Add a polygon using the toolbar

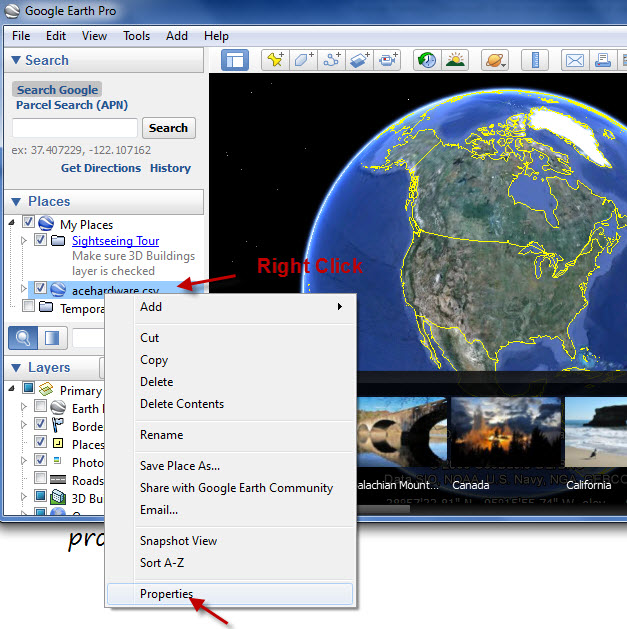tap(303, 60)
